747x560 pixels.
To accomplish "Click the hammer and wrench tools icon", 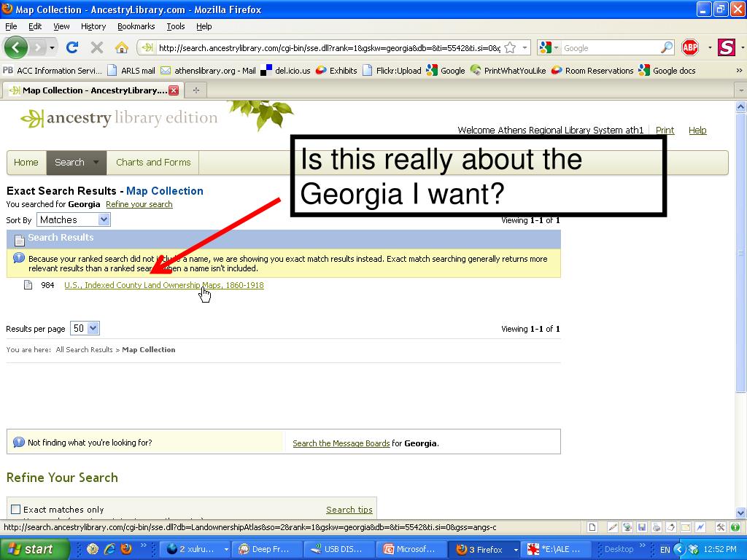I will pos(721,527).
